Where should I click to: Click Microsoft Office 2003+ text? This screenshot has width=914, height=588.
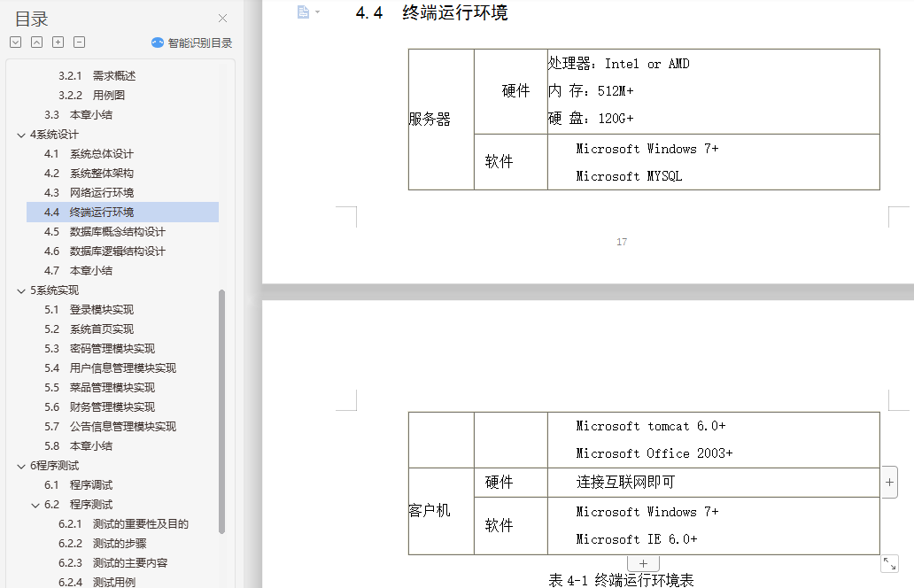(x=654, y=453)
